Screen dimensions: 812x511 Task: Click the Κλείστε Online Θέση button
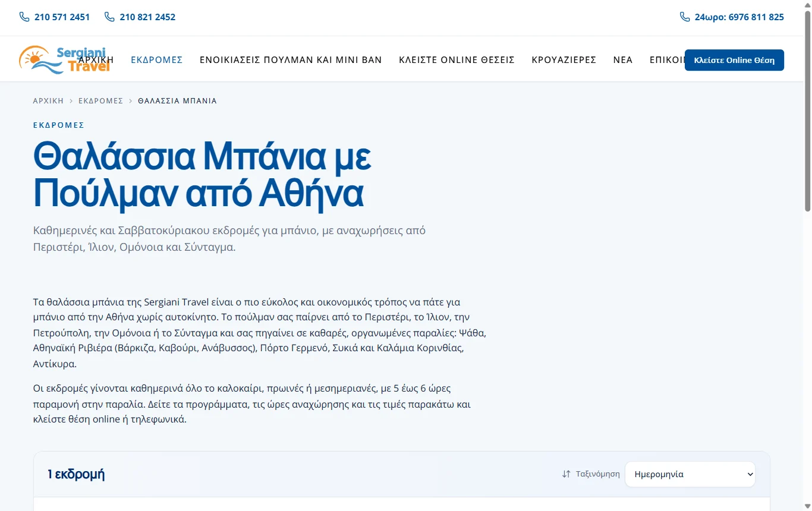(x=734, y=60)
